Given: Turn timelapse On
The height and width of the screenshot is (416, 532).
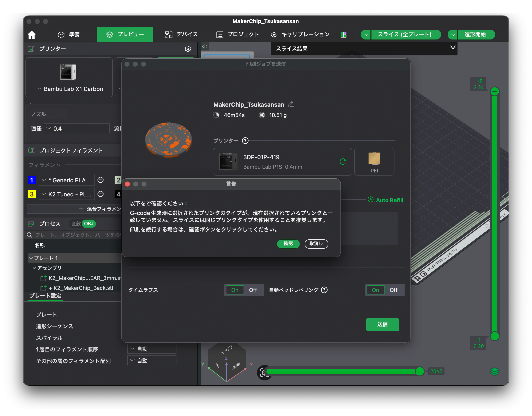Looking at the screenshot, I should point(235,290).
